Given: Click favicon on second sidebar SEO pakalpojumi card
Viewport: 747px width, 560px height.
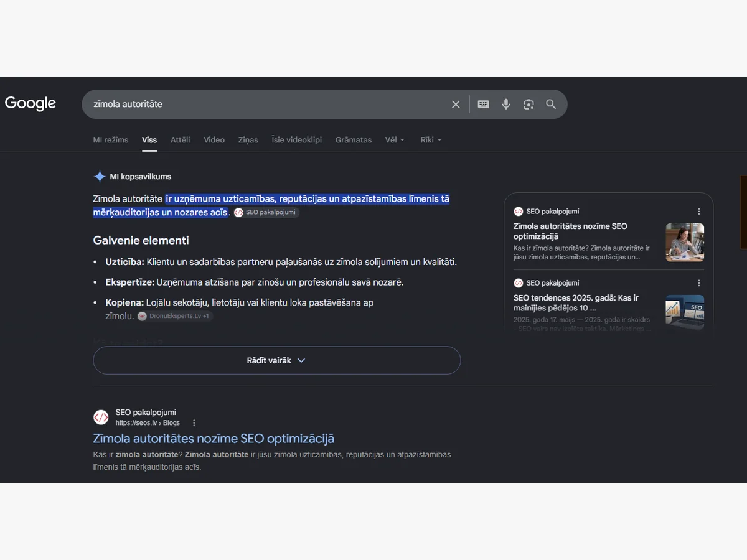Looking at the screenshot, I should coord(519,283).
